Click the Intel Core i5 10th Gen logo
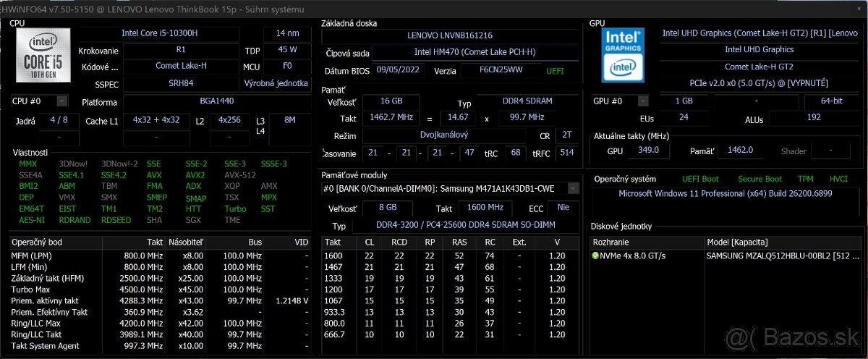Viewport: 868px width, 359px height. pos(43,56)
